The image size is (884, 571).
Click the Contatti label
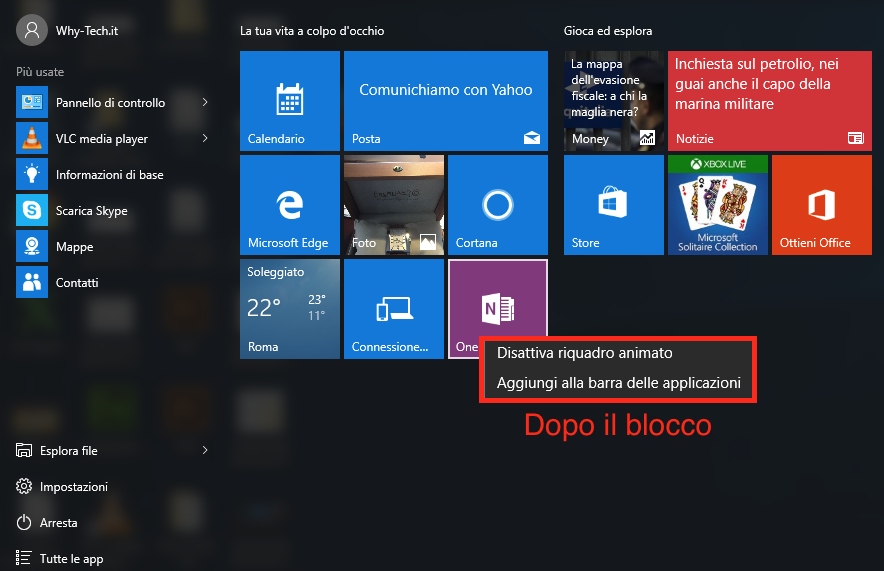tap(77, 282)
